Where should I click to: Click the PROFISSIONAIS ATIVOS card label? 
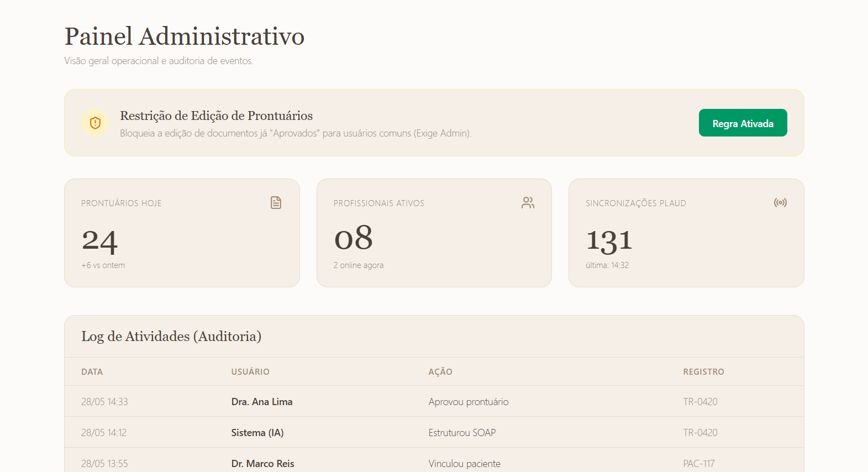(x=379, y=203)
